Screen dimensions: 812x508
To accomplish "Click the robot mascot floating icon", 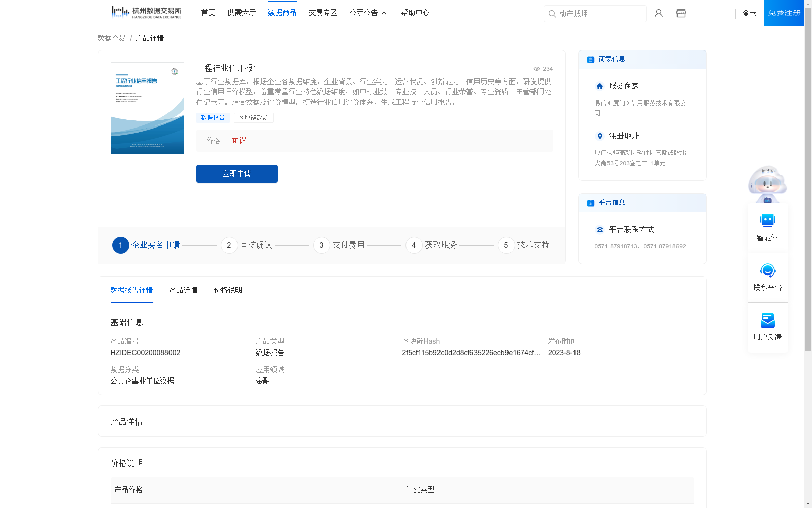I will [767, 184].
